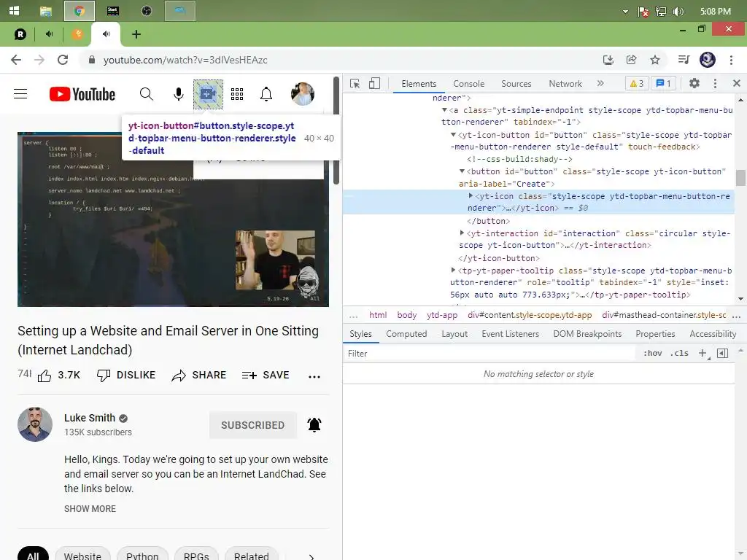Image resolution: width=747 pixels, height=560 pixels.
Task: Open the YouTube hamburger guide menu
Action: click(x=20, y=94)
